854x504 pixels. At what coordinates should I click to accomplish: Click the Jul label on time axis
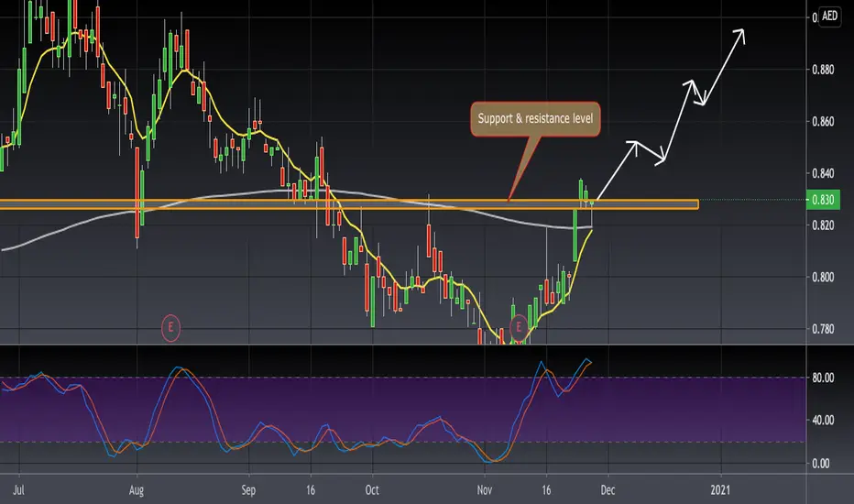point(18,490)
